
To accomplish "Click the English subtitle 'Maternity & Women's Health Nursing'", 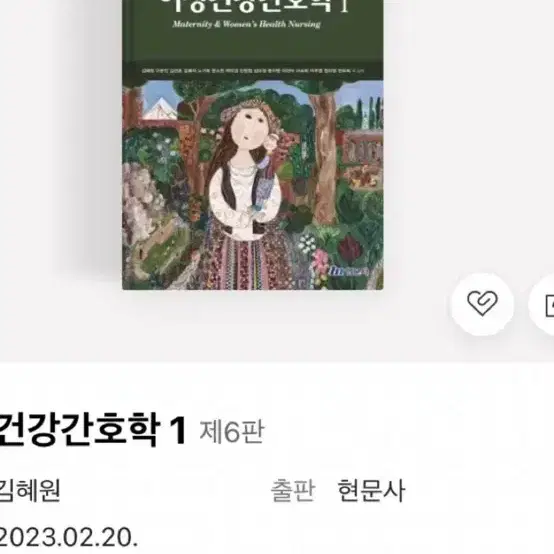I will [246, 24].
